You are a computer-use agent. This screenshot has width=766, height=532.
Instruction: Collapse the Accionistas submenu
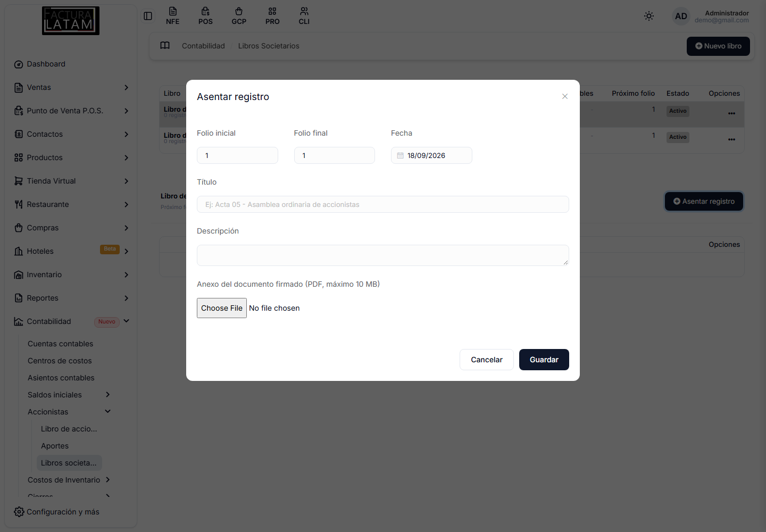pos(108,411)
